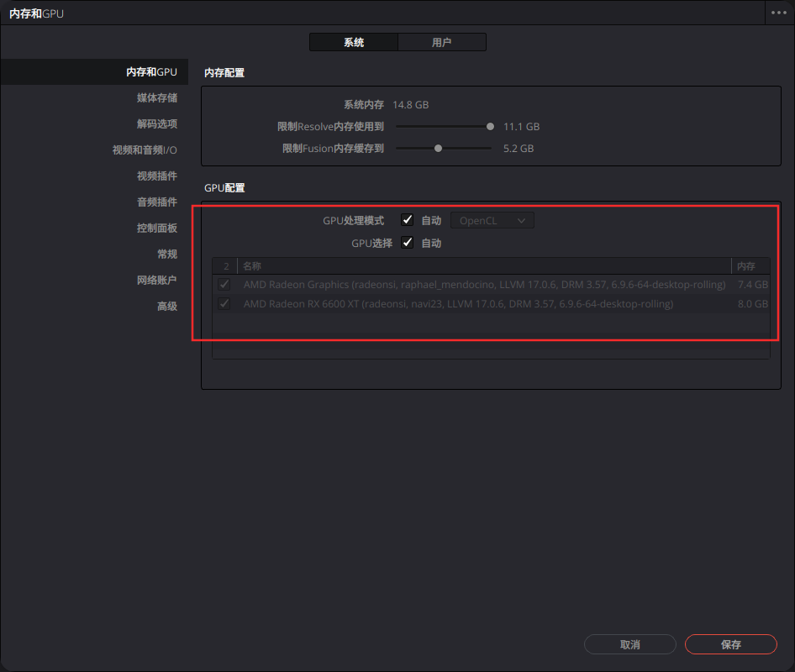Open the 视频和音频I/O settings page

(145, 150)
